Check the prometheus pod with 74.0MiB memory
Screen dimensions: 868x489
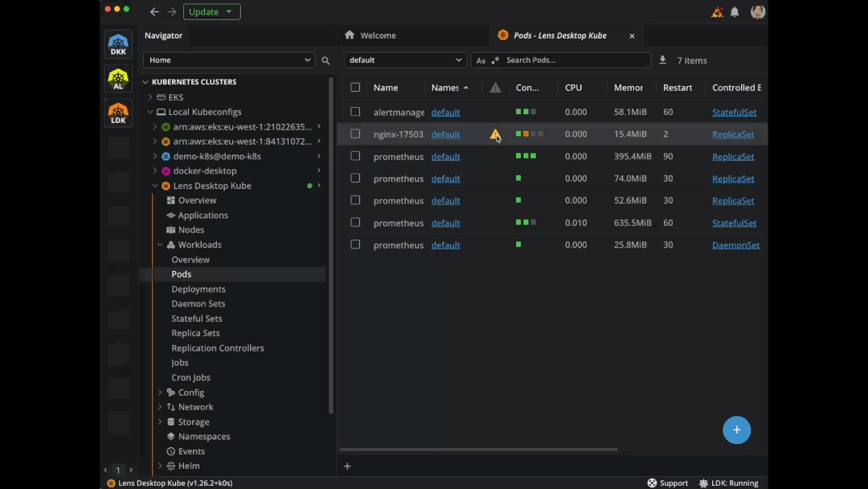tap(355, 179)
